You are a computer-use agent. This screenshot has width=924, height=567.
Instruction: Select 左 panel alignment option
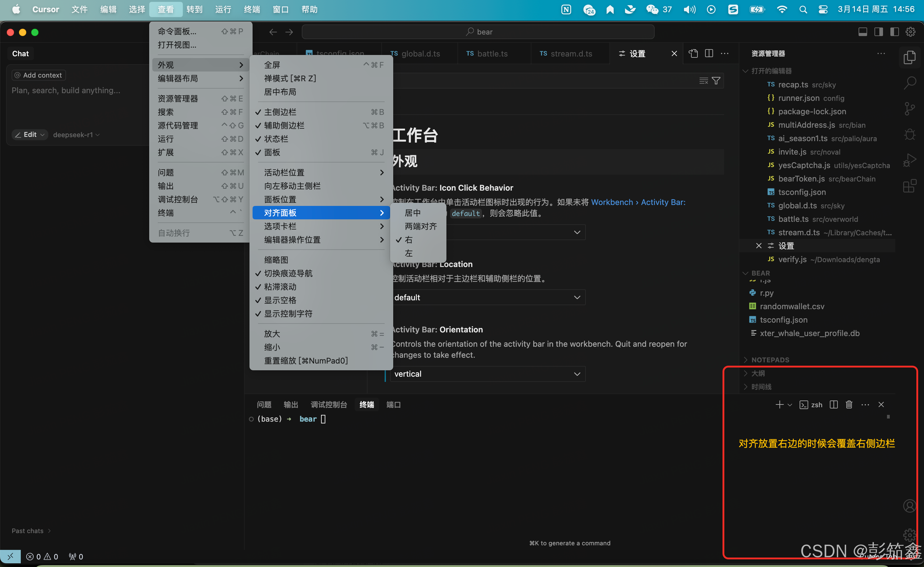point(409,254)
